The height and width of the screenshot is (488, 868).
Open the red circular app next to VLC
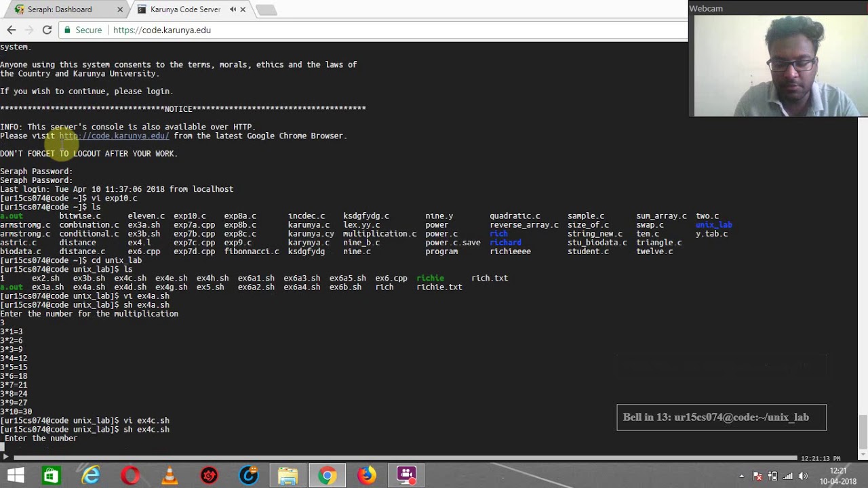[x=209, y=476]
